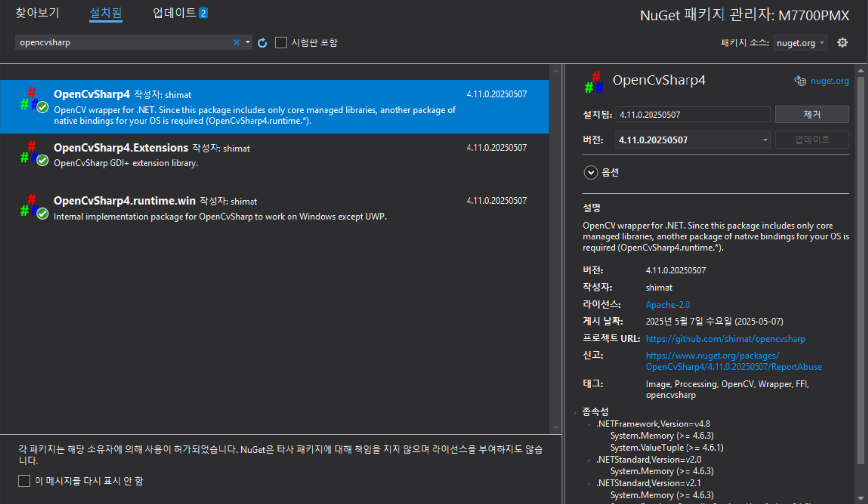Screen dimensions: 868x504
Task: Click the 제거 uninstall button
Action: (x=812, y=115)
